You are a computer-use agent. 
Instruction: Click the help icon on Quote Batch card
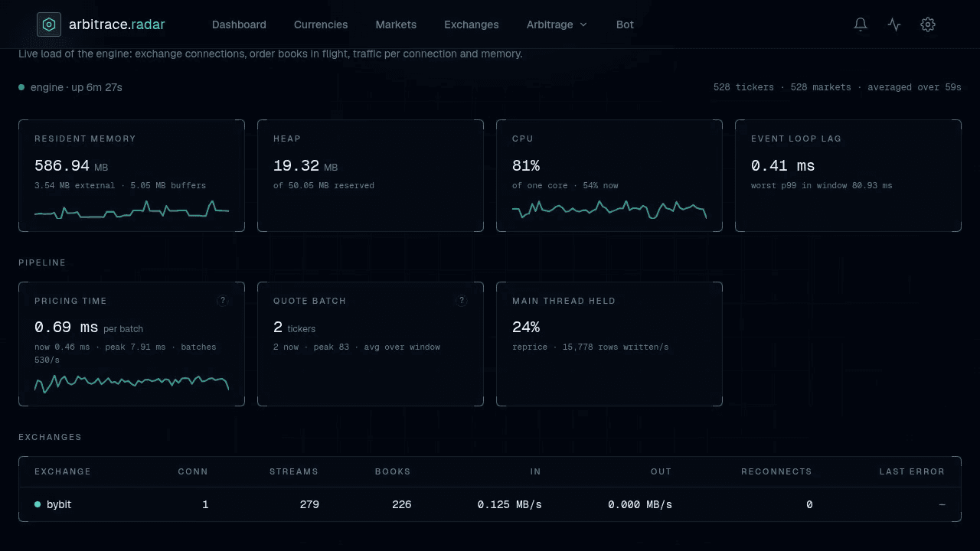[x=462, y=301]
